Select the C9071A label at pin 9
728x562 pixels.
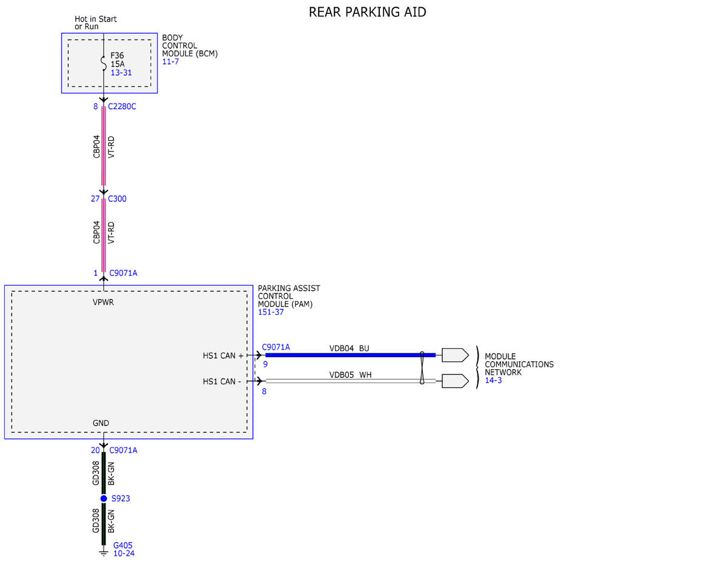click(276, 347)
